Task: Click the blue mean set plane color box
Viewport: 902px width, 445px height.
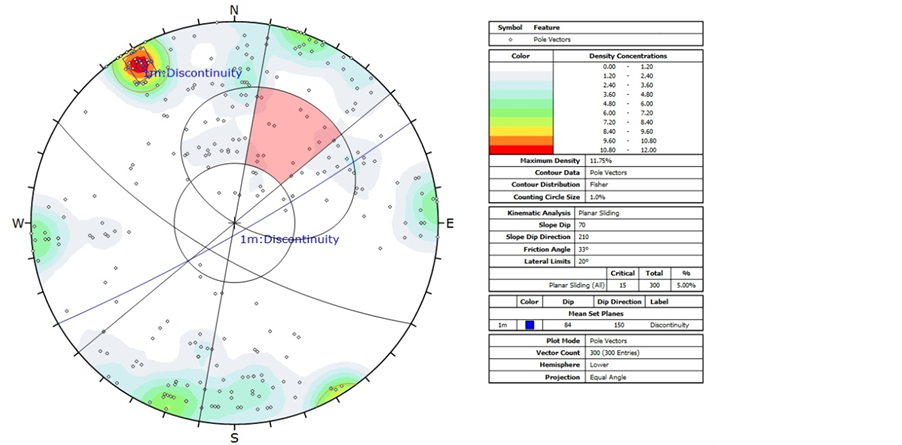Action: point(530,325)
